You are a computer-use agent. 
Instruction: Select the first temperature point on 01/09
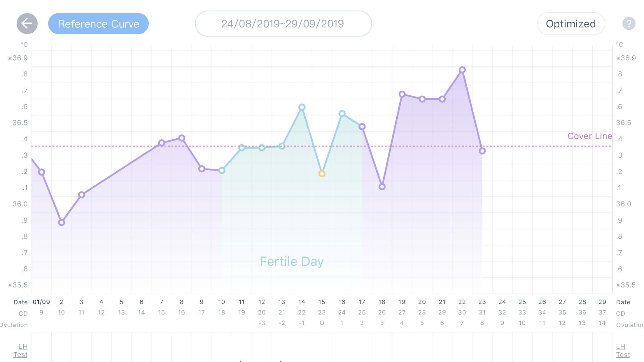point(41,172)
